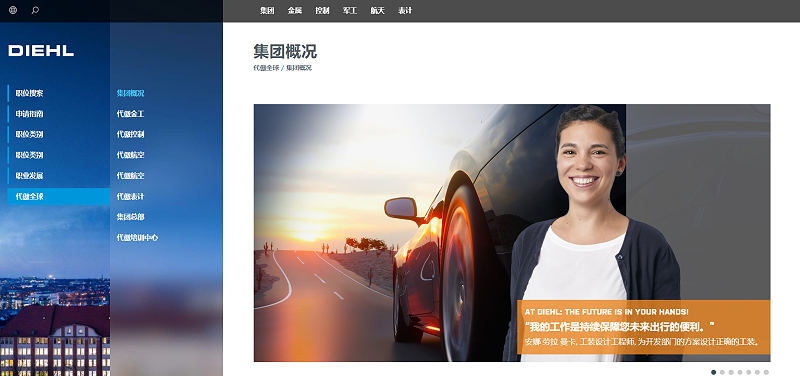Open 代傲培训中心 submenu link
800x376 pixels.
(x=137, y=238)
